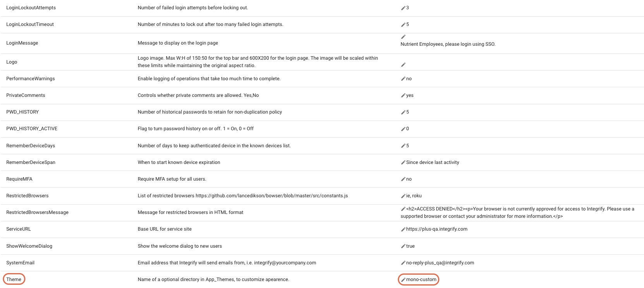Image resolution: width=644 pixels, height=288 pixels.
Task: Click the Theme setting name
Action: tap(14, 279)
